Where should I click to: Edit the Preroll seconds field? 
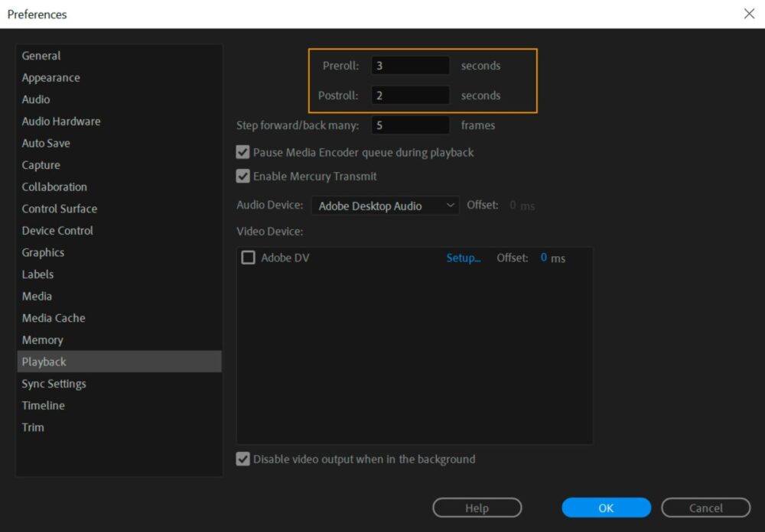pyautogui.click(x=410, y=65)
